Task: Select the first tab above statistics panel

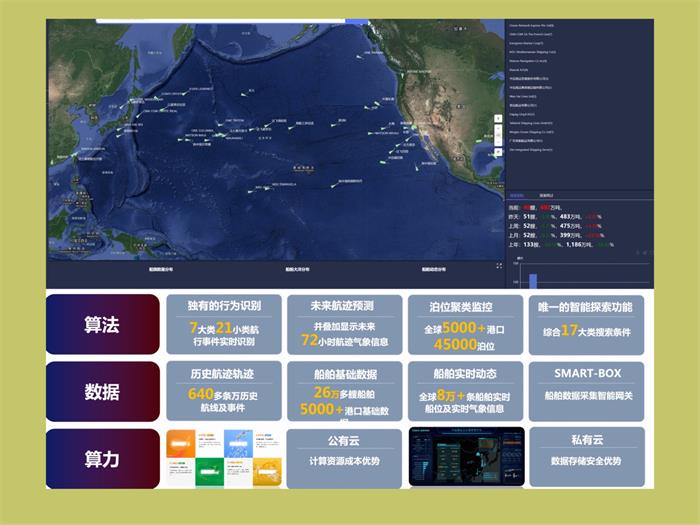Action: 517,195
